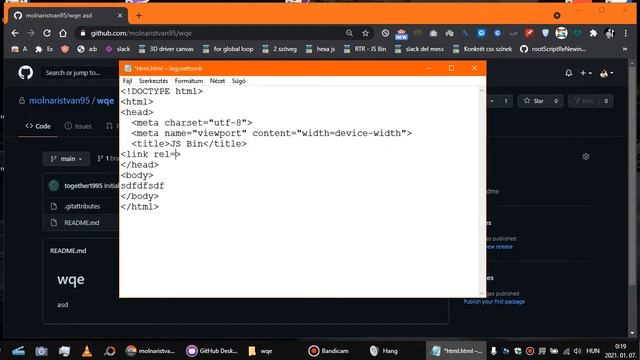
Task: Click the camera extension icon in Chrome toolbar
Action: [x=433, y=33]
